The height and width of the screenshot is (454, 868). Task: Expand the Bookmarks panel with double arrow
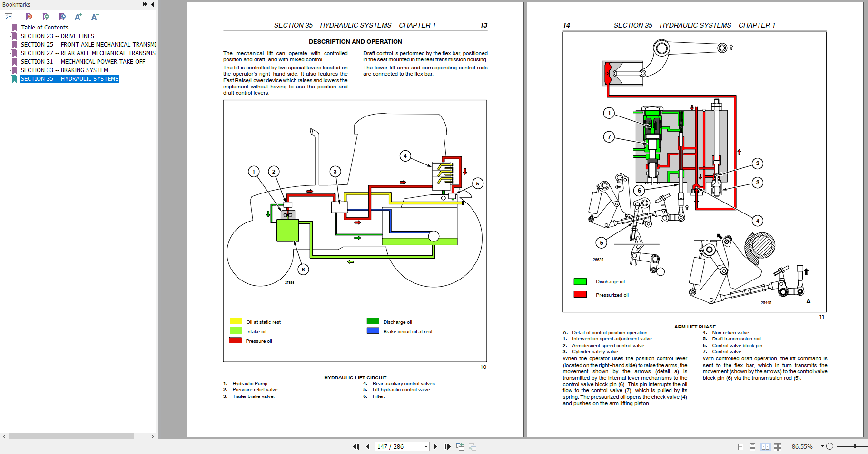pyautogui.click(x=145, y=4)
